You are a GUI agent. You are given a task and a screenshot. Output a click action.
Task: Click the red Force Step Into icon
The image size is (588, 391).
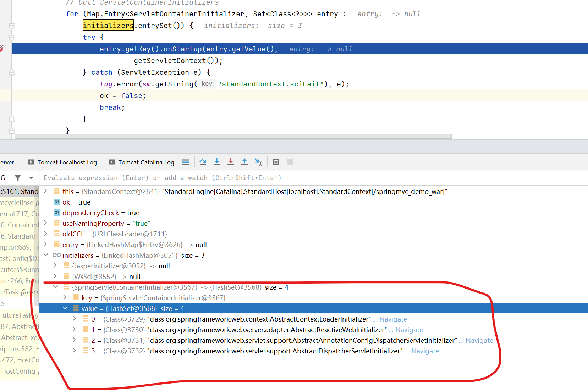click(231, 162)
